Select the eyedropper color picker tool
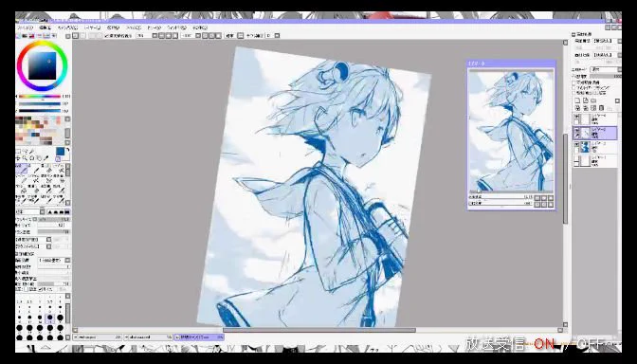The image size is (637, 364). click(x=45, y=158)
